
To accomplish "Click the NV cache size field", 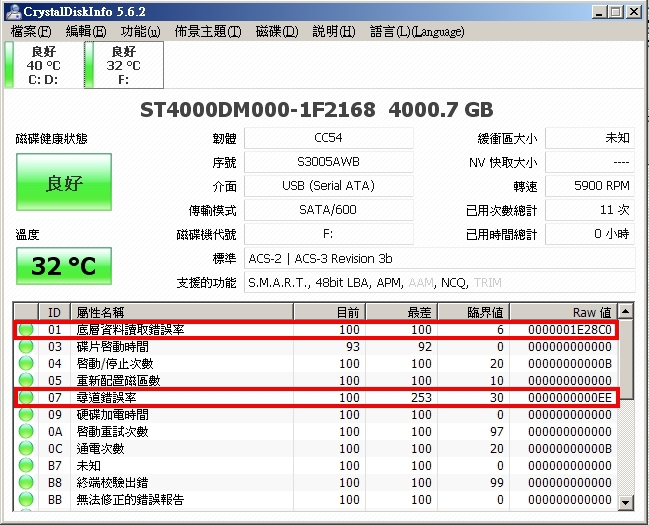I will 590,162.
